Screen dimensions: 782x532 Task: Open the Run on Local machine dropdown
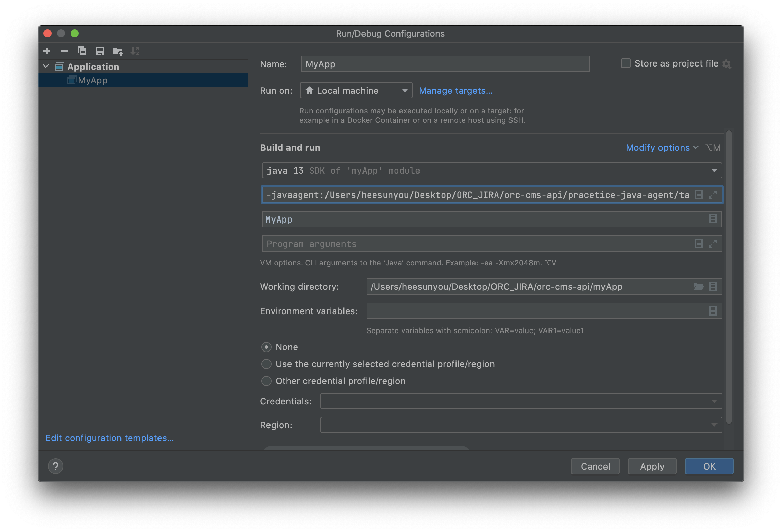click(x=356, y=91)
